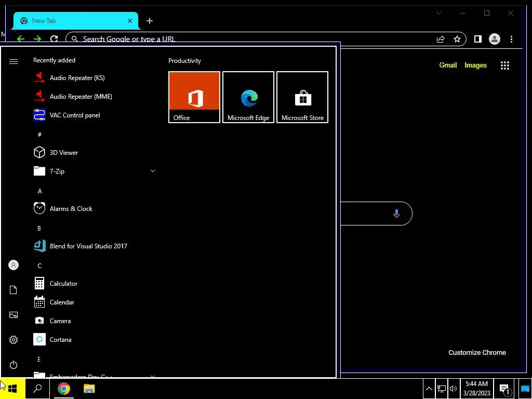Show hidden tray icons chevron

pyautogui.click(x=429, y=389)
